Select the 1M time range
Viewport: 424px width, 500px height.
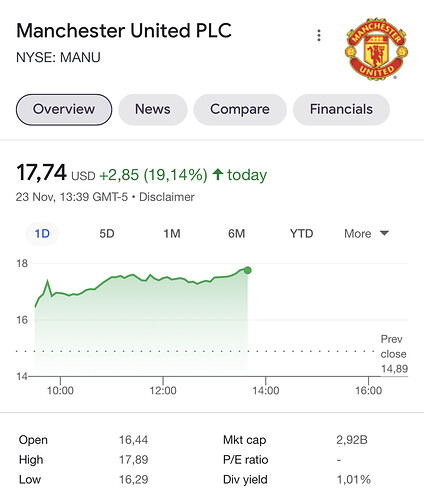click(x=172, y=233)
